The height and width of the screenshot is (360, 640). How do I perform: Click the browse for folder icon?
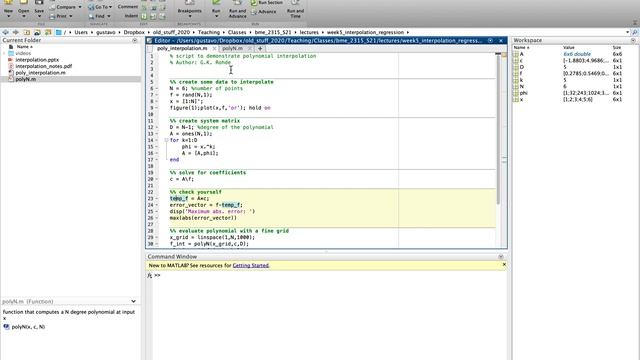pyautogui.click(x=37, y=32)
